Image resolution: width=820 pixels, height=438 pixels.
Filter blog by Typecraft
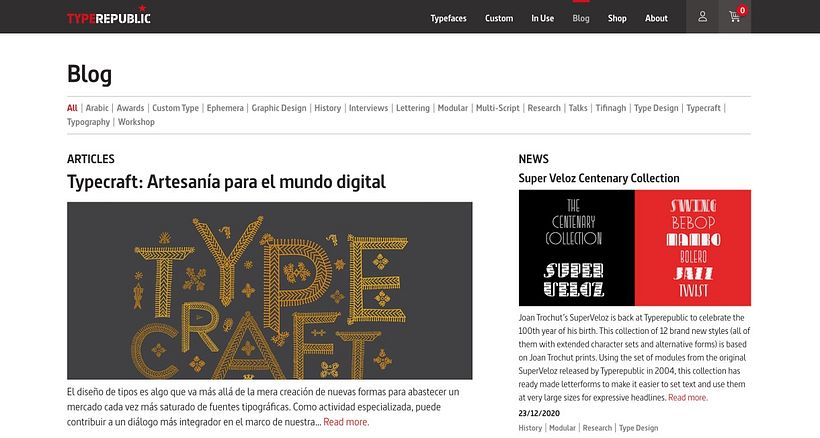click(x=703, y=108)
